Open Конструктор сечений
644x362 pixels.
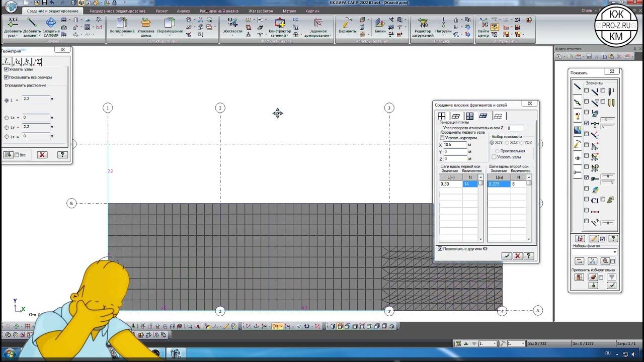(x=280, y=27)
